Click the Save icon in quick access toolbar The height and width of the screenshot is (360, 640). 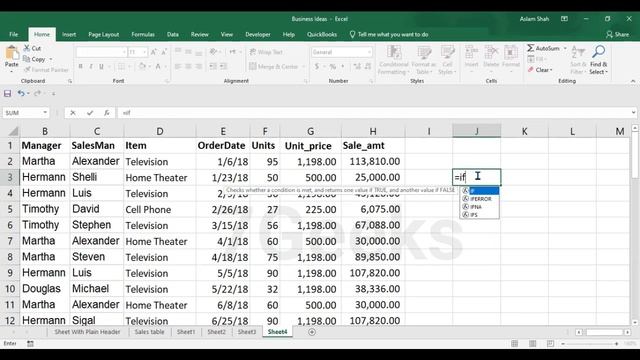7,93
